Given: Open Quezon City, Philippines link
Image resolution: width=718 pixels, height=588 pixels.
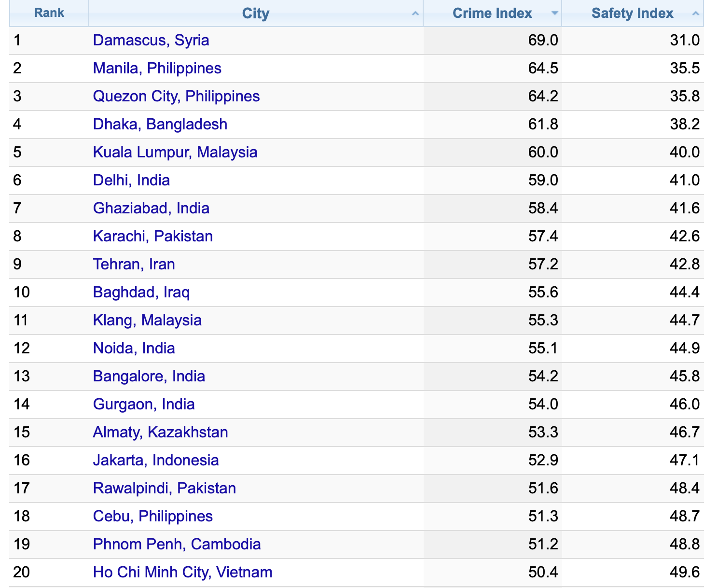Looking at the screenshot, I should [x=176, y=96].
